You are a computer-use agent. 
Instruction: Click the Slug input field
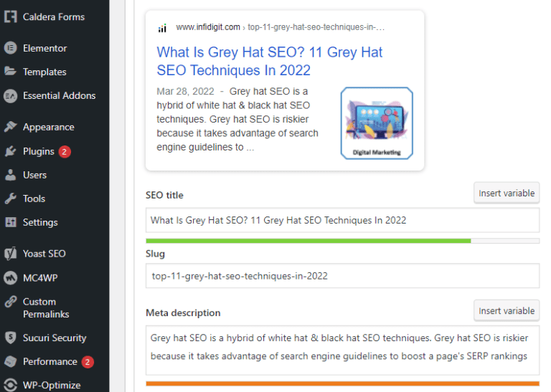point(342,275)
